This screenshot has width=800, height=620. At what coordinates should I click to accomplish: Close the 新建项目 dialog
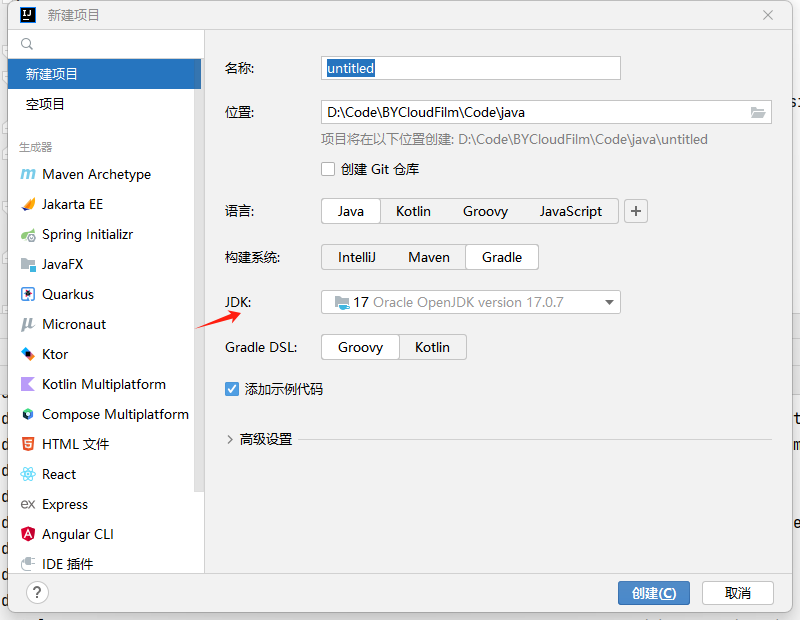click(768, 15)
